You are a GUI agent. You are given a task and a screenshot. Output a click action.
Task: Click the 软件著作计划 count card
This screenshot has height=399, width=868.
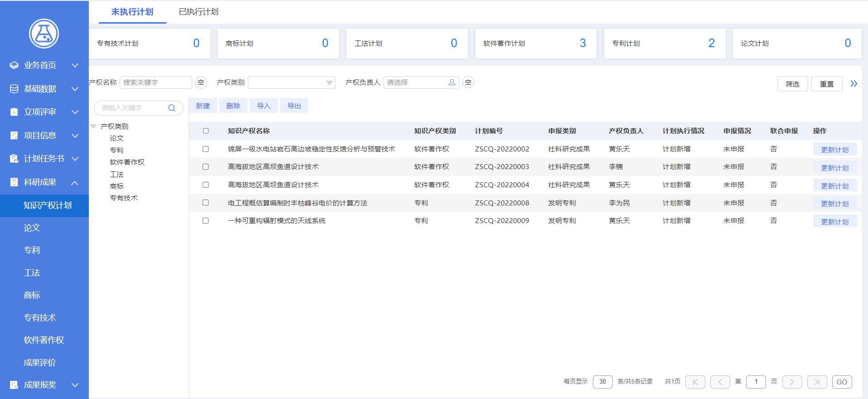tap(536, 44)
